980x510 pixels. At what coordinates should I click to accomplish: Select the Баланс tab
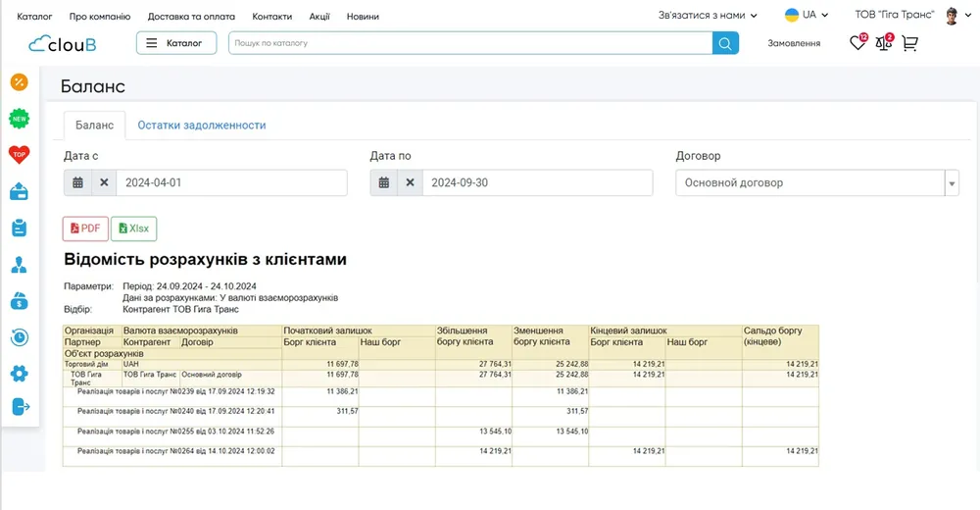click(x=94, y=126)
